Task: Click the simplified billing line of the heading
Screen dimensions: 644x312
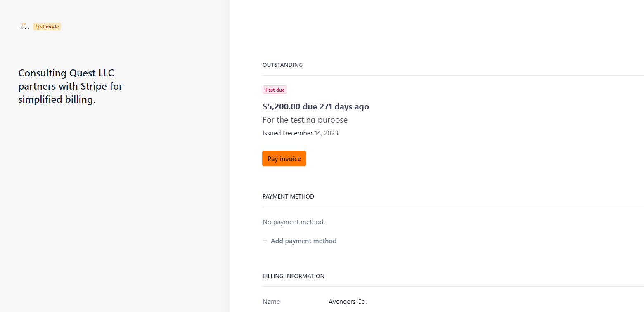Action: click(57, 99)
